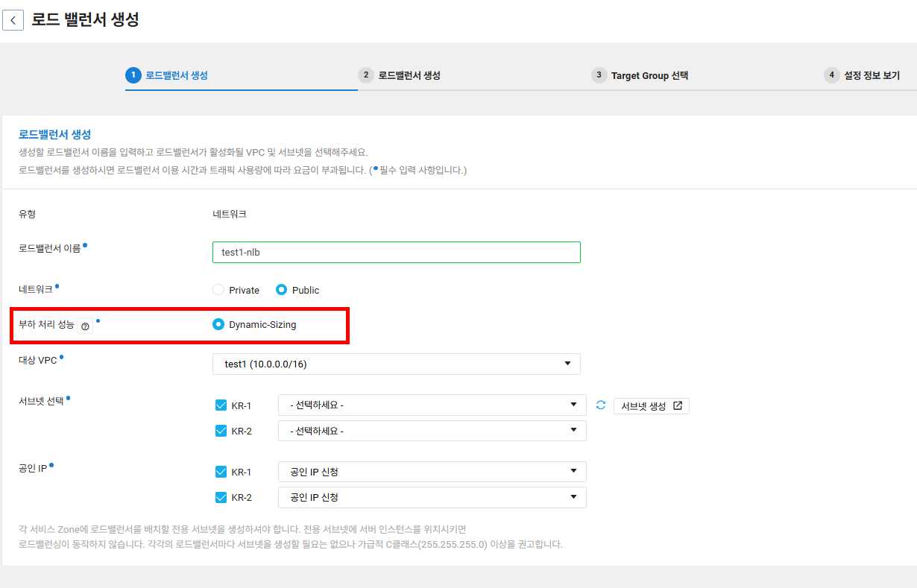The image size is (917, 588).
Task: Uncheck KR-1 checkbox under 서브넷 선택
Action: coord(221,405)
